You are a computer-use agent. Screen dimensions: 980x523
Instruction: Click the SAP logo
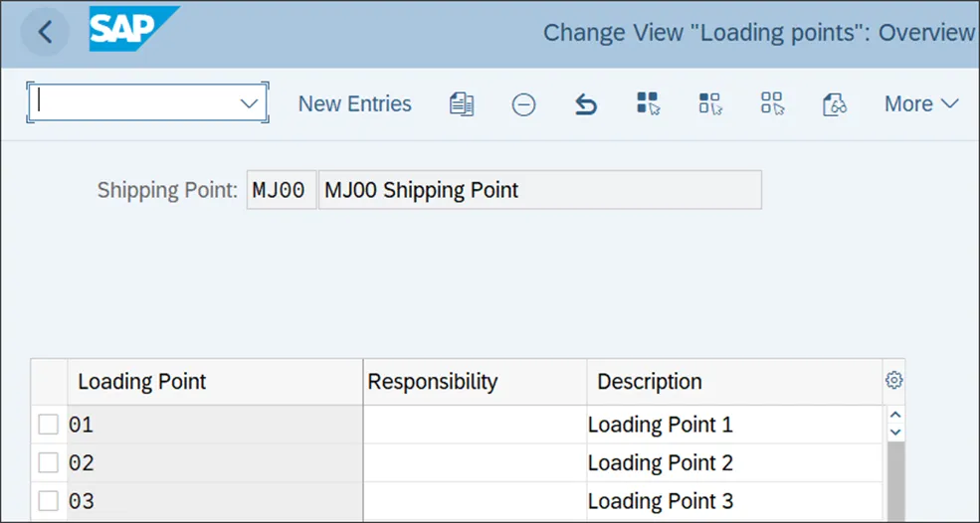pos(134,29)
